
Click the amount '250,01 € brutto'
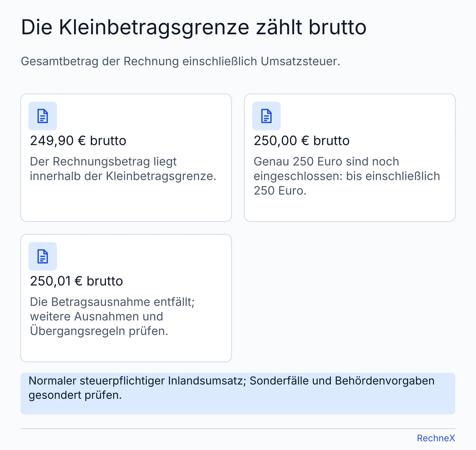pos(76,281)
